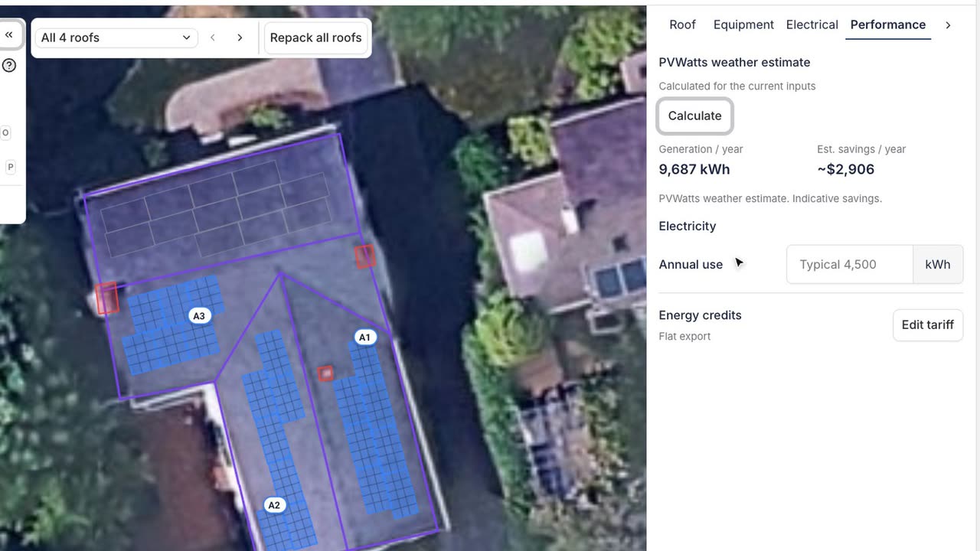Screen dimensions: 980x551
Task: Select the A3 roof label marker
Action: [x=199, y=315]
